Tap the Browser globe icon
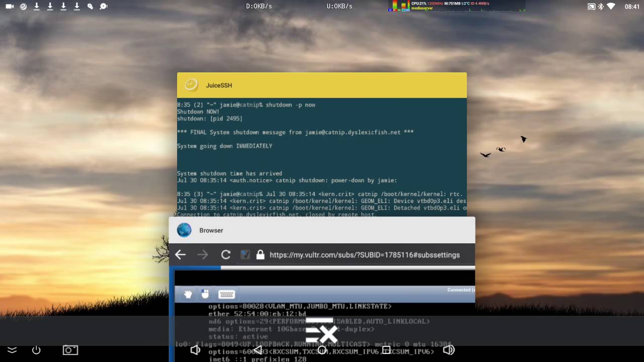 [x=184, y=230]
